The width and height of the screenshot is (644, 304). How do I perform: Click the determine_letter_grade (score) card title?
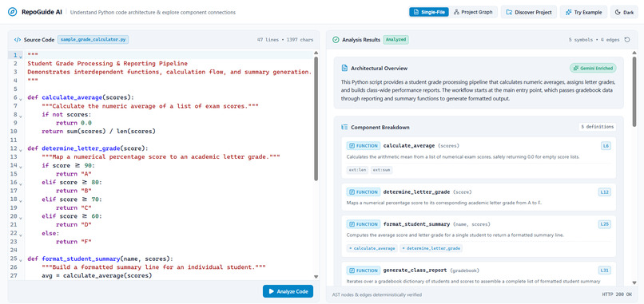coord(427,192)
